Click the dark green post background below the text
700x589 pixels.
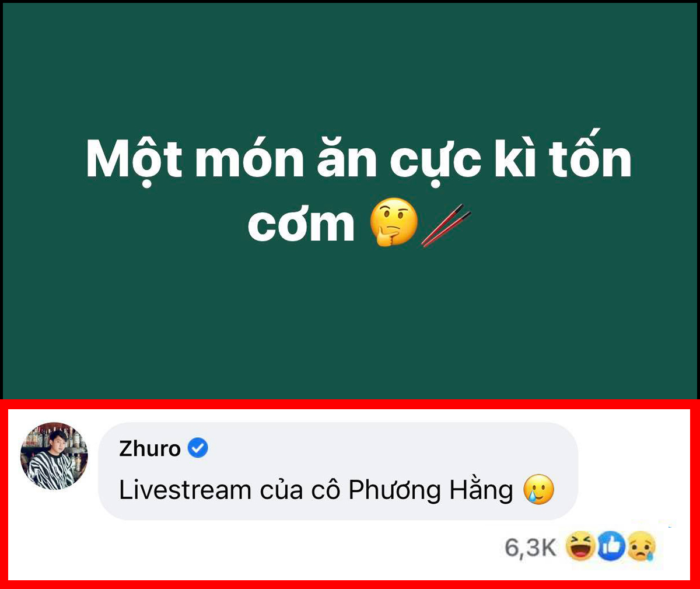350,327
